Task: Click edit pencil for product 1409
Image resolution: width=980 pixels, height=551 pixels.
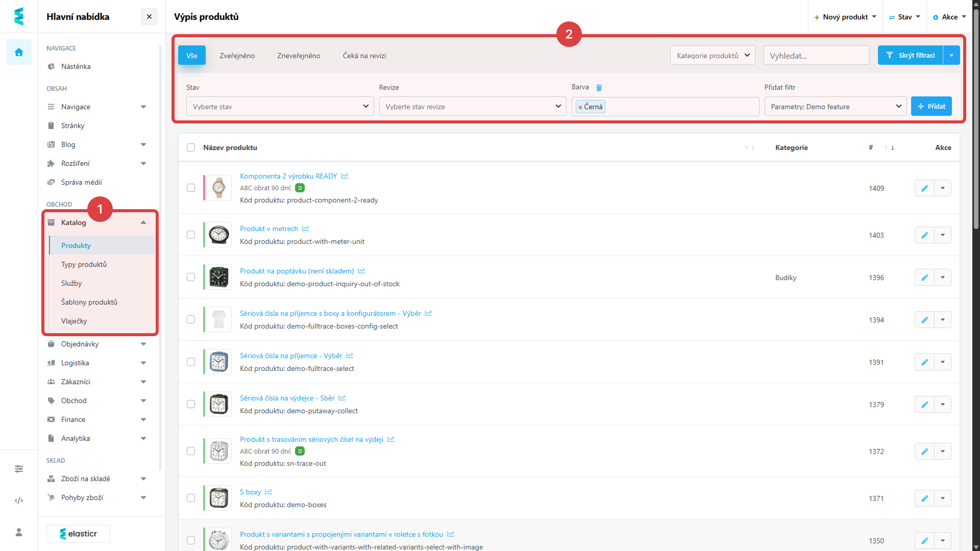Action: tap(924, 188)
